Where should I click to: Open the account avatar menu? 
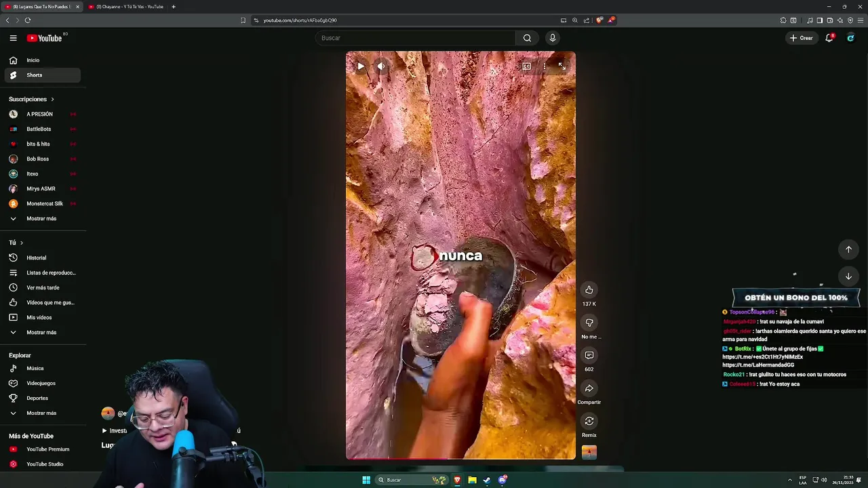(x=850, y=38)
